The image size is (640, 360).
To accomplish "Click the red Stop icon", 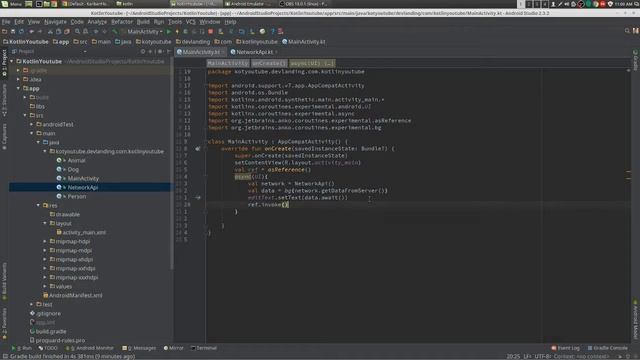I will coord(211,31).
